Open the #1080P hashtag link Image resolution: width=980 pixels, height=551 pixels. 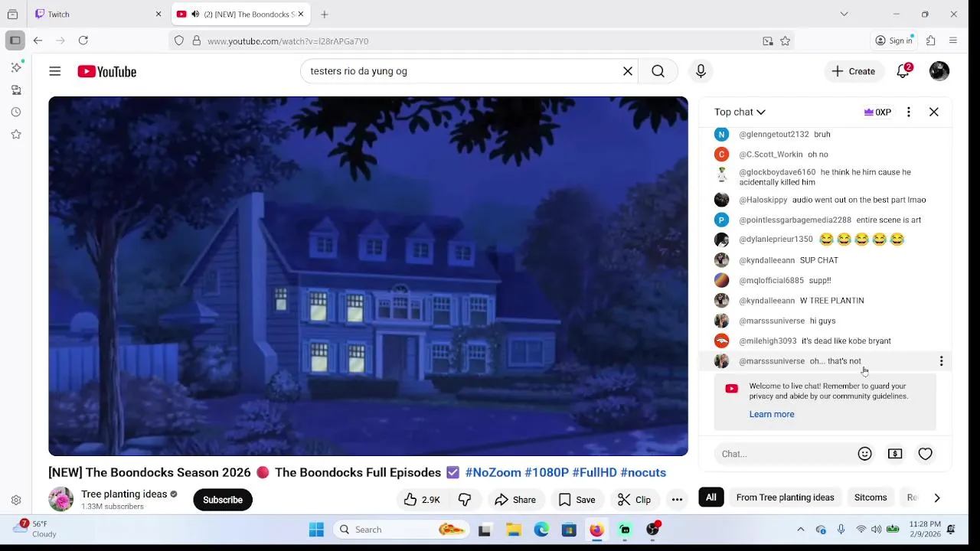(547, 473)
